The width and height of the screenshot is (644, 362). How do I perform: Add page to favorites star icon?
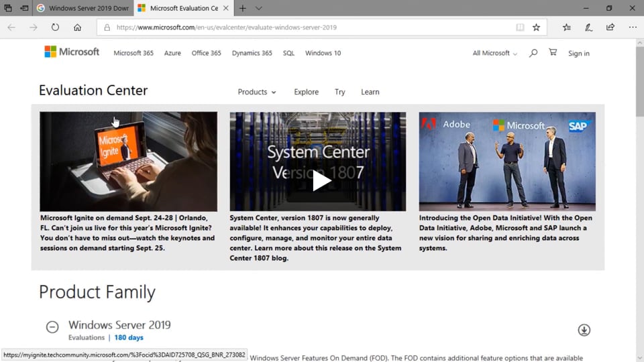coord(536,27)
